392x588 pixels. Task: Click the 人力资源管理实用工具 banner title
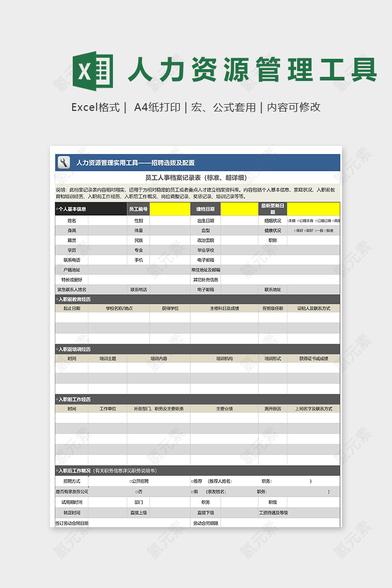click(136, 163)
